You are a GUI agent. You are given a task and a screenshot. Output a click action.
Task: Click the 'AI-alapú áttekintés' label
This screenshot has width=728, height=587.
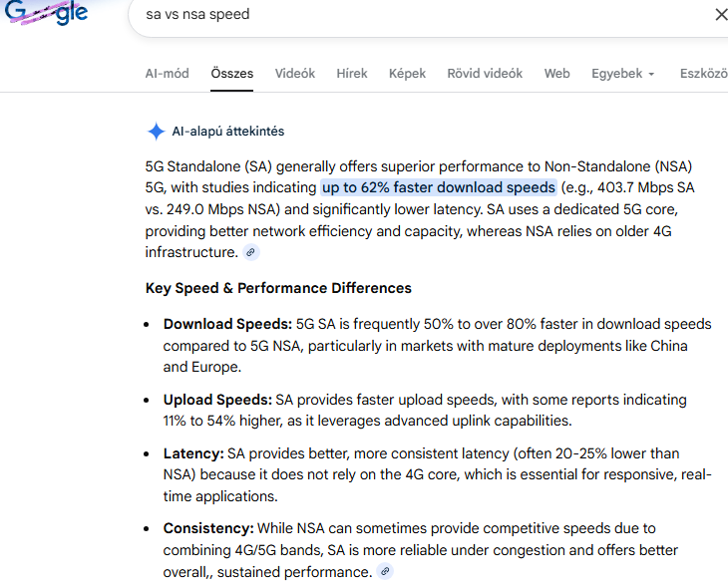pyautogui.click(x=228, y=132)
